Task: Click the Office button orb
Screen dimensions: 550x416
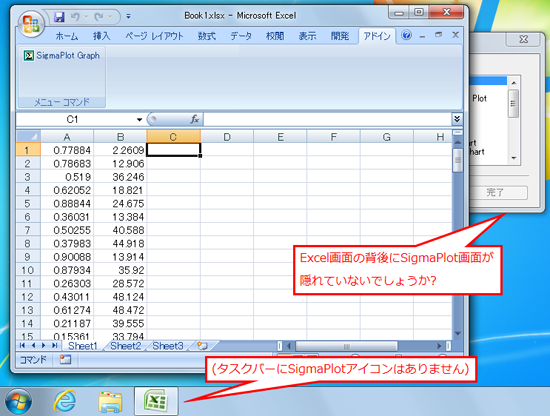Action: click(31, 24)
